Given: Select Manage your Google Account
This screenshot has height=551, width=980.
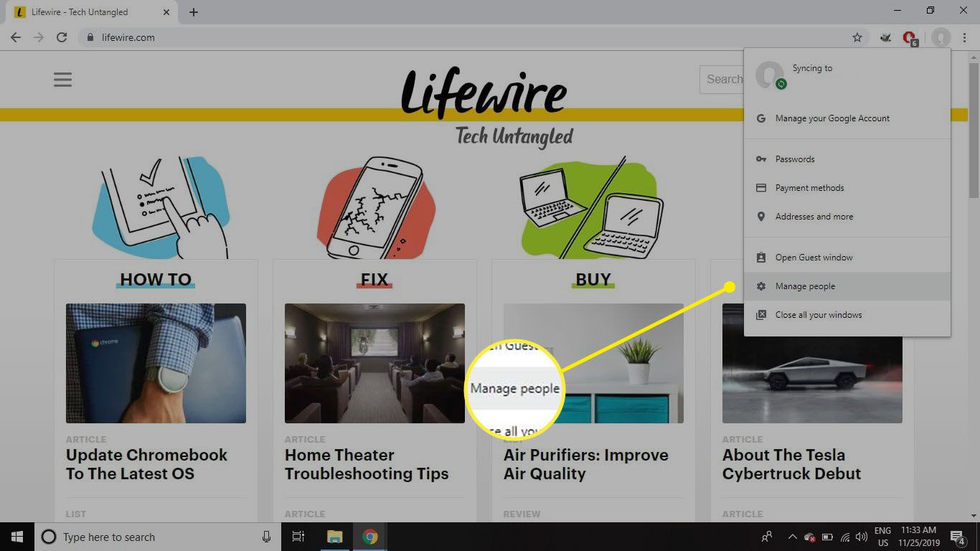Looking at the screenshot, I should click(847, 118).
